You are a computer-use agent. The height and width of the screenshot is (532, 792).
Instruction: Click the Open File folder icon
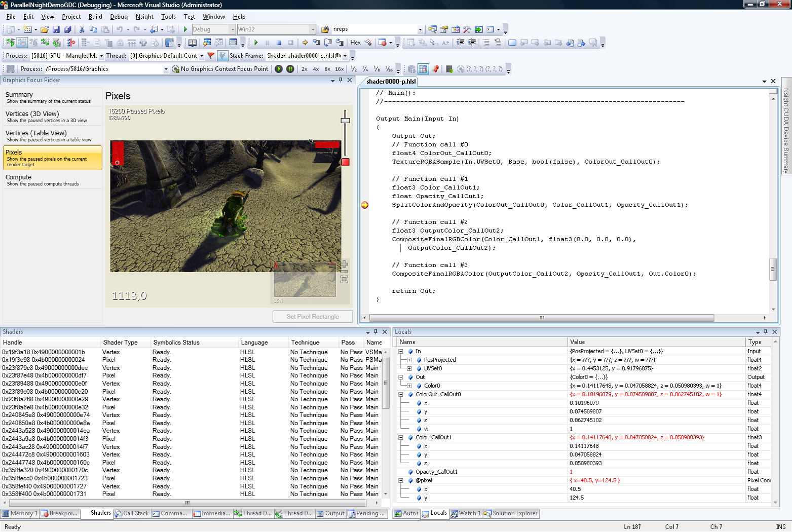pyautogui.click(x=45, y=29)
